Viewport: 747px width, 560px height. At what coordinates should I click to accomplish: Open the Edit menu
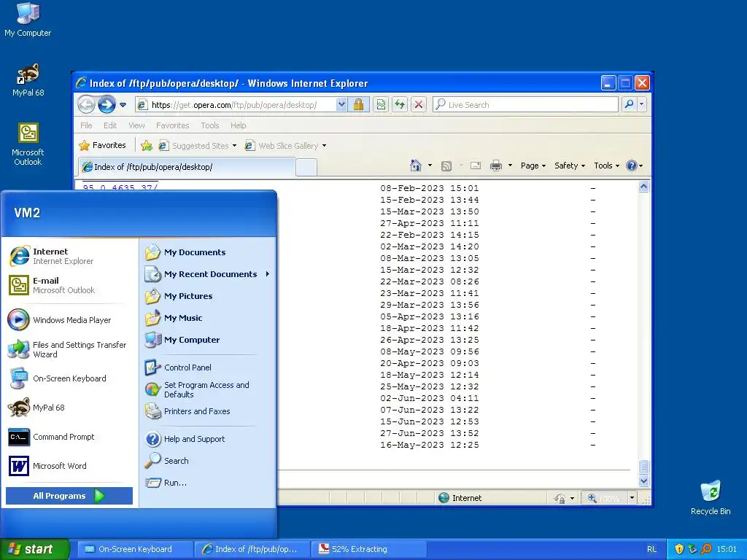click(110, 125)
